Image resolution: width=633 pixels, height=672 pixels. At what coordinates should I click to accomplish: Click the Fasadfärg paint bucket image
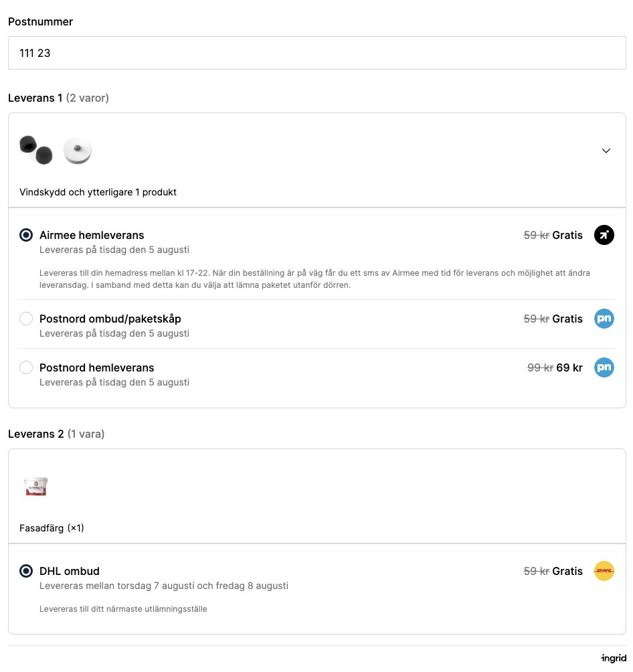click(x=36, y=487)
